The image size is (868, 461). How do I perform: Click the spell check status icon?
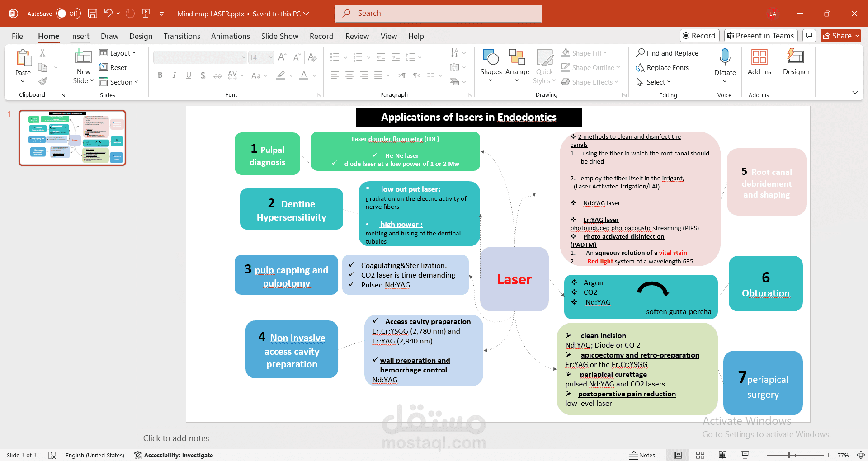tap(52, 455)
